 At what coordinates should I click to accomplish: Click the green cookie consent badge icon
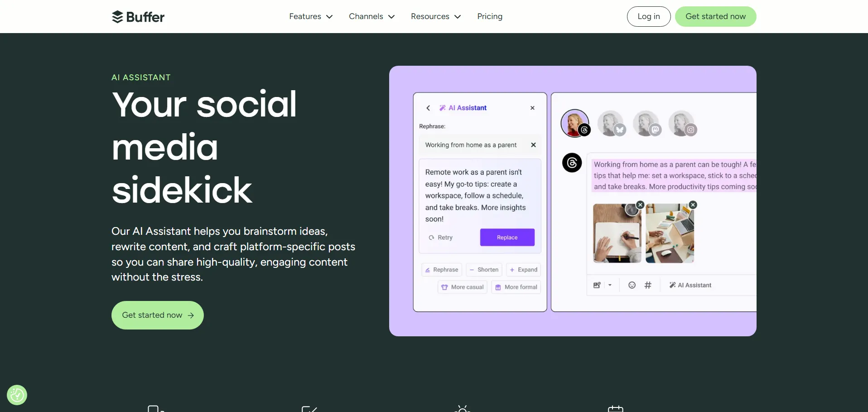(17, 395)
